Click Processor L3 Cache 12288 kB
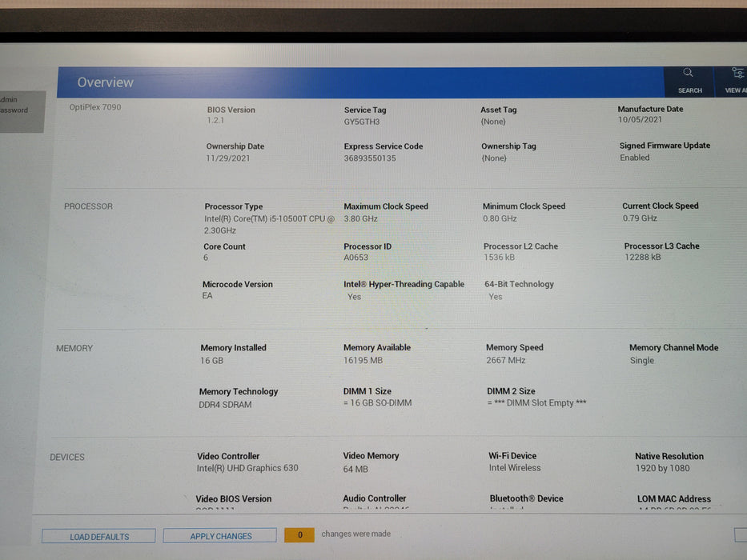The height and width of the screenshot is (560, 747). [643, 257]
